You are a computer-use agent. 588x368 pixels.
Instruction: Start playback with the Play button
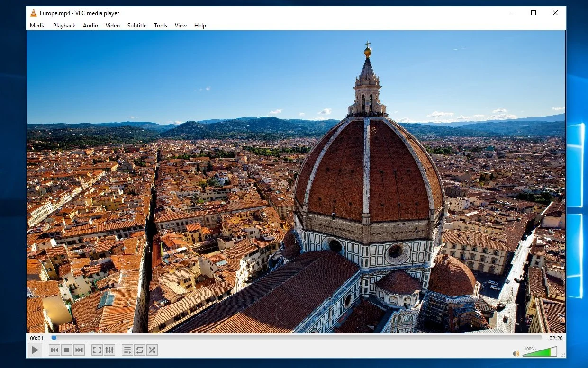click(x=35, y=350)
